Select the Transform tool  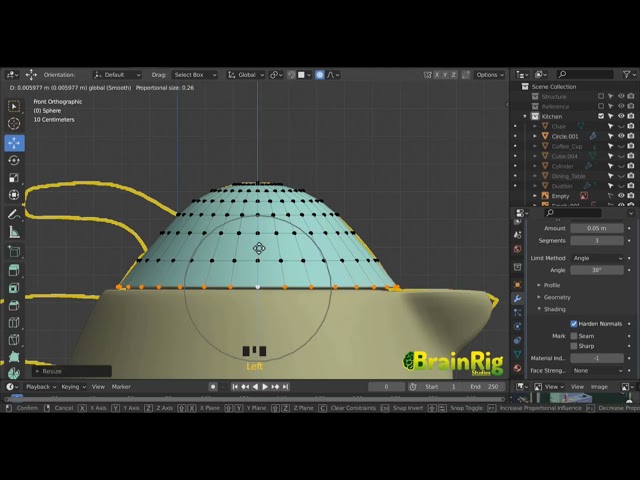14,195
